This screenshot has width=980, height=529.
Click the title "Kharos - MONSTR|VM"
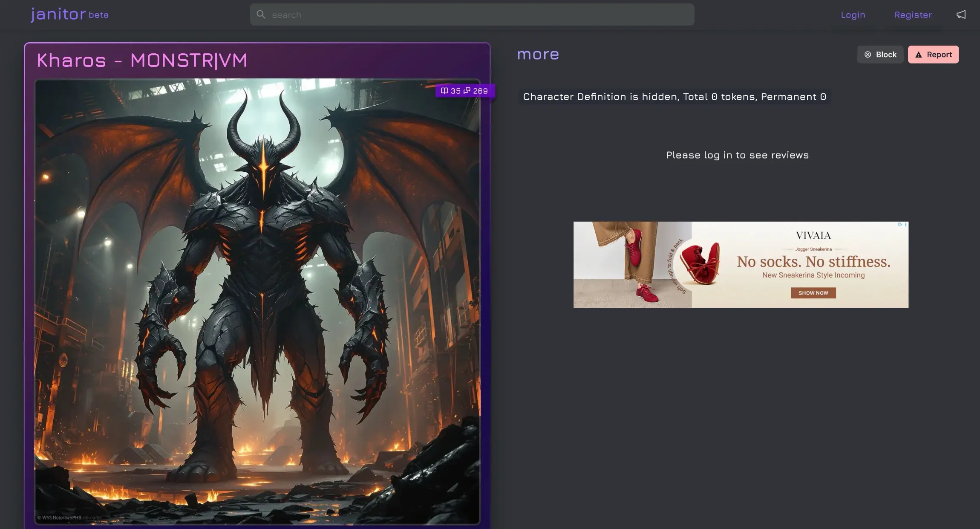[142, 60]
